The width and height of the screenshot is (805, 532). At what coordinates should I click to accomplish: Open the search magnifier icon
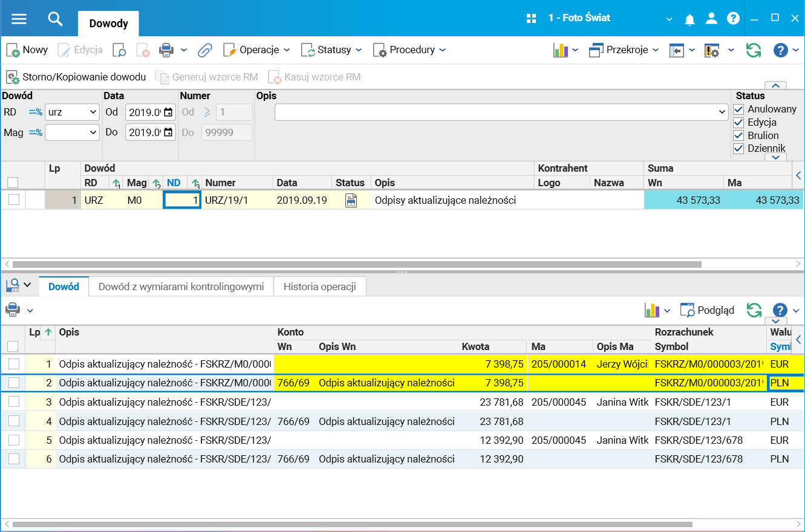pyautogui.click(x=55, y=19)
